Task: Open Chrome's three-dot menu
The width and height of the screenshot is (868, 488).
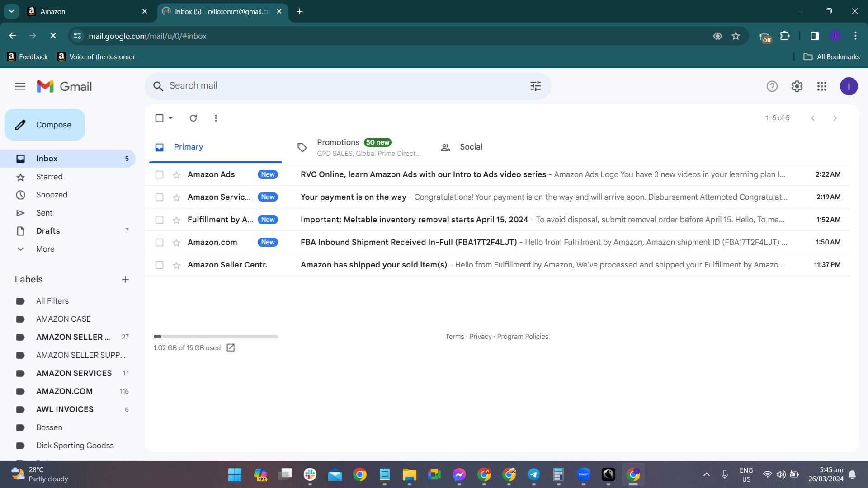Action: pyautogui.click(x=855, y=36)
